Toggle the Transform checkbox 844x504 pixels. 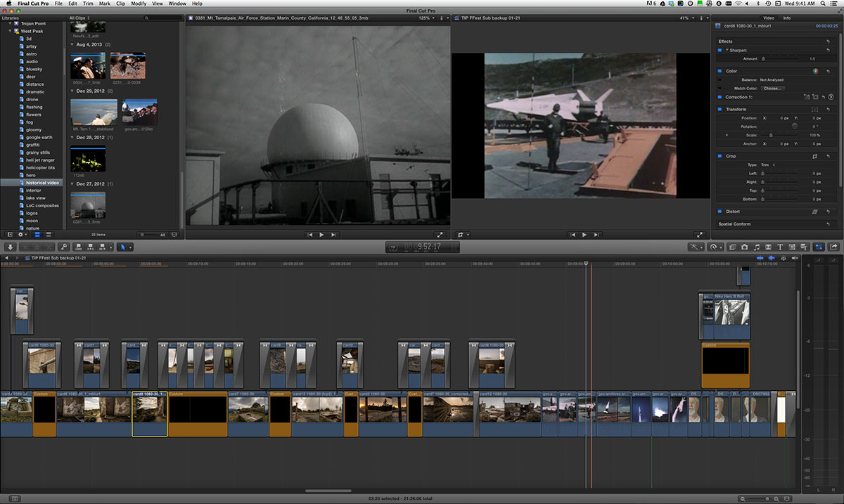click(x=720, y=109)
